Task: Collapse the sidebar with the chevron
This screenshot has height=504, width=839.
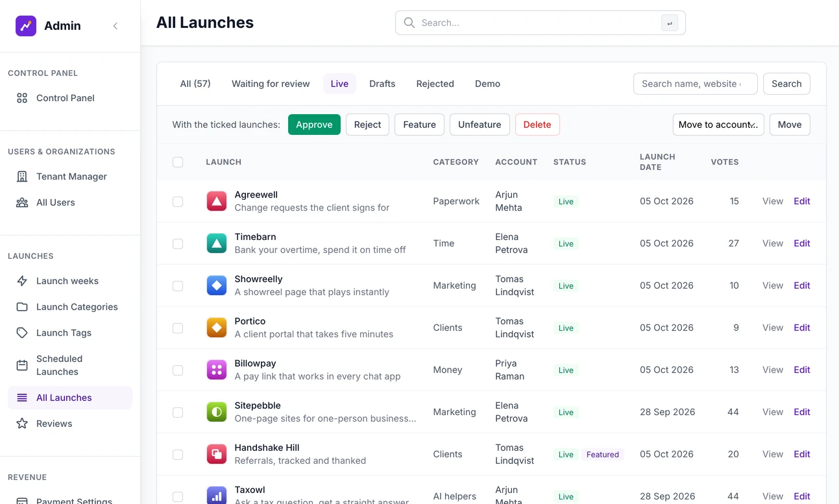Action: [116, 26]
